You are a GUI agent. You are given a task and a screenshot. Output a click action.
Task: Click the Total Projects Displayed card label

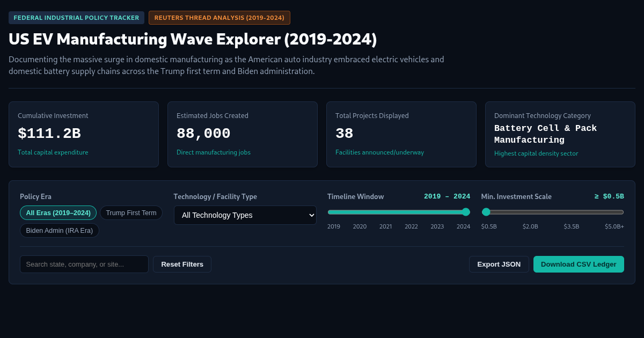pyautogui.click(x=372, y=115)
